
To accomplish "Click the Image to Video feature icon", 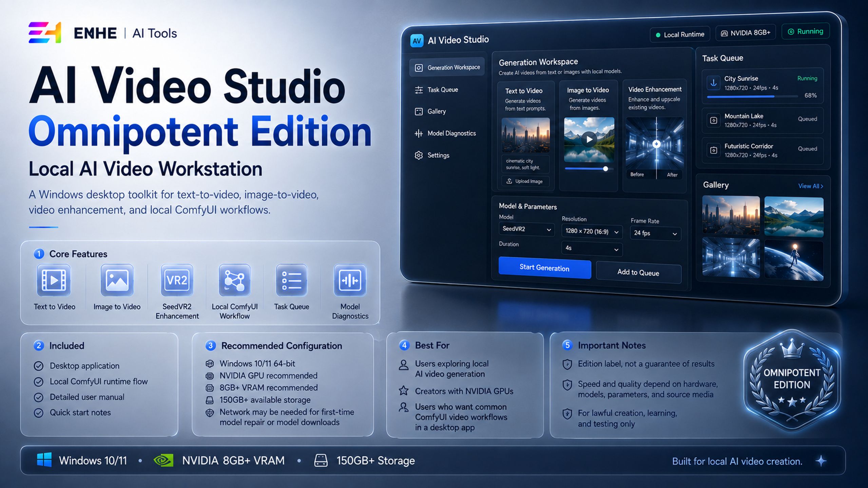I will (x=117, y=281).
